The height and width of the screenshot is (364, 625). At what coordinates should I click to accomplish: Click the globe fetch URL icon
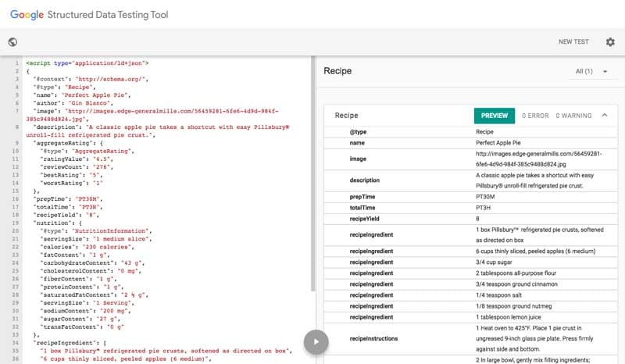(12, 42)
